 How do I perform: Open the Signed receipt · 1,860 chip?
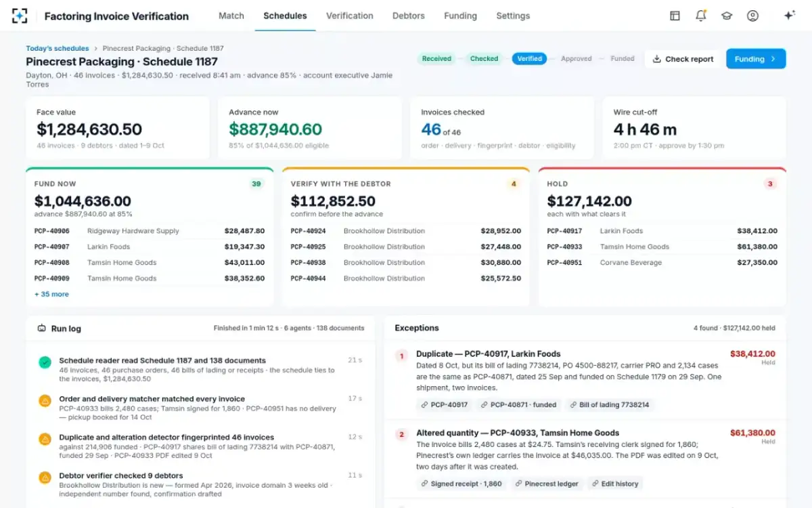coord(461,484)
